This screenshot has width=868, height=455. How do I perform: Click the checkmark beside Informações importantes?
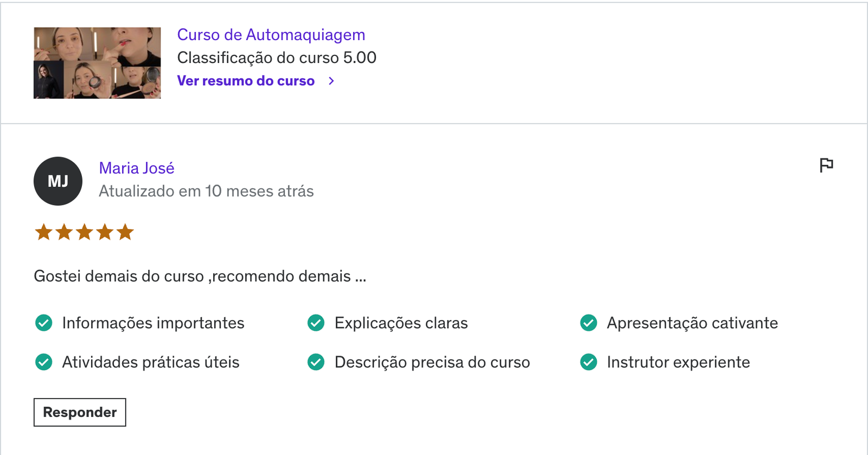point(44,323)
